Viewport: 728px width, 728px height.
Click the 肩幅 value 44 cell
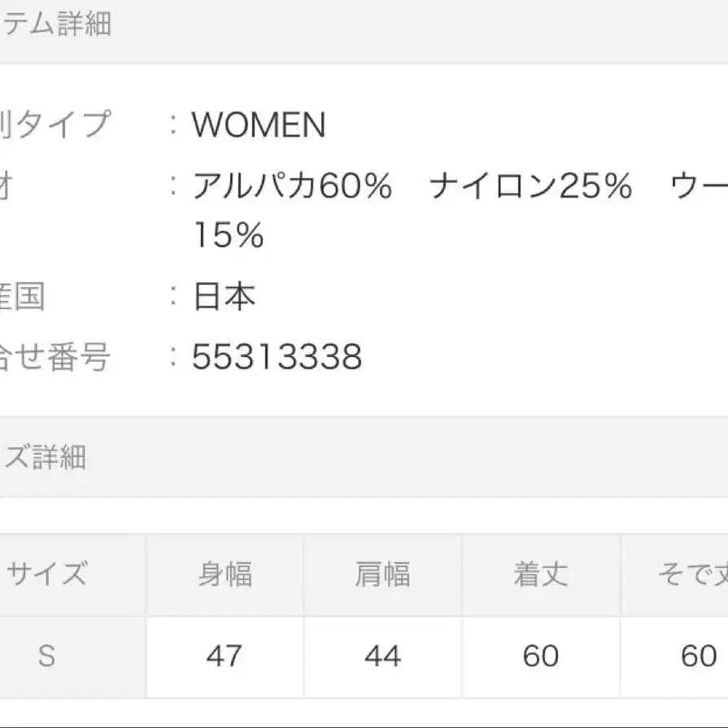pyautogui.click(x=382, y=656)
